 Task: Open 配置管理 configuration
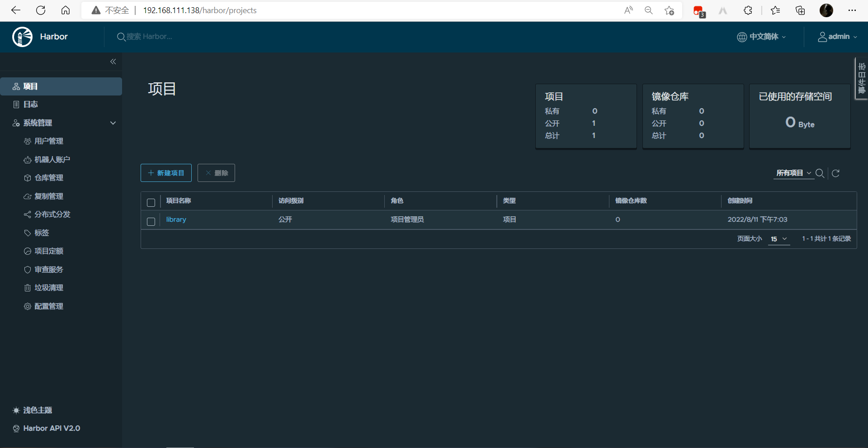pyautogui.click(x=49, y=306)
